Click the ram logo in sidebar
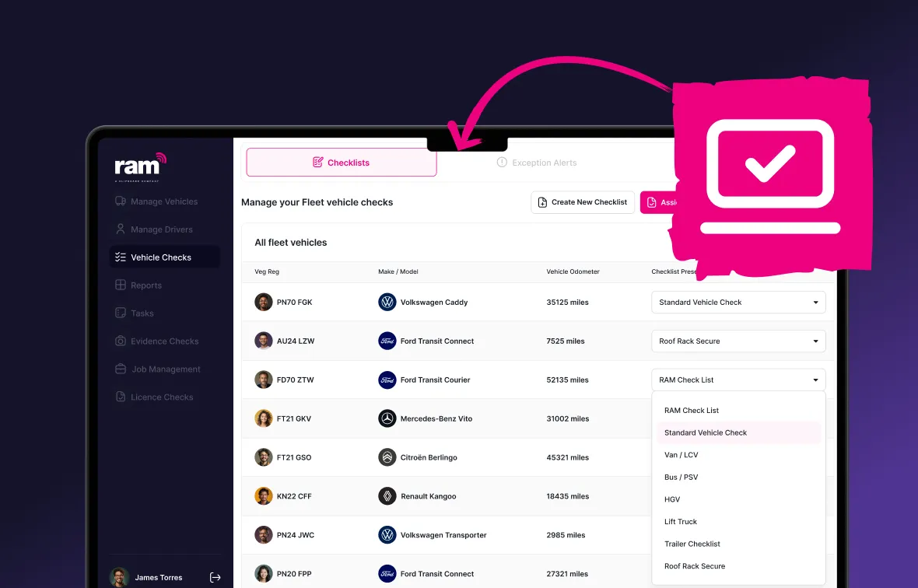 pos(141,166)
